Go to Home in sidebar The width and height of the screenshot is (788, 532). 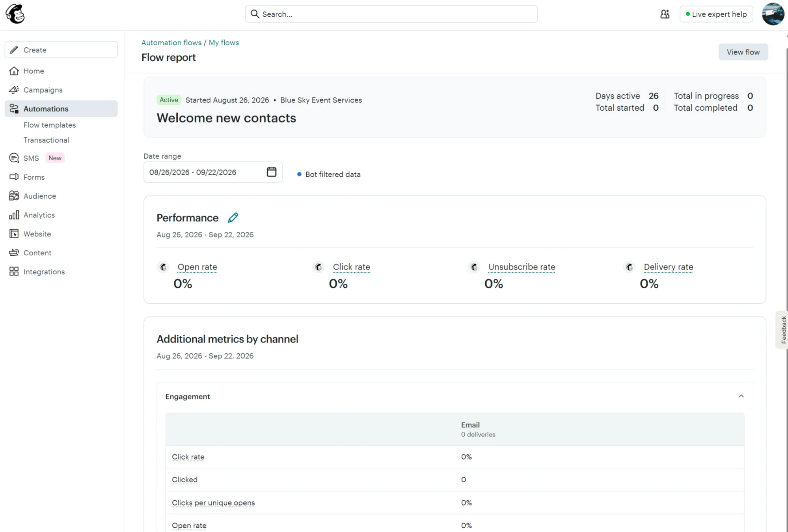(61, 71)
